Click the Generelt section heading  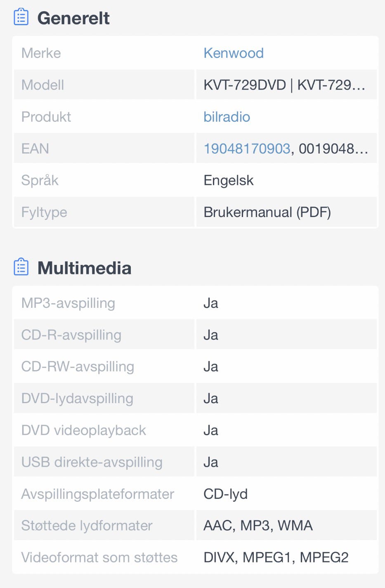pos(73,18)
